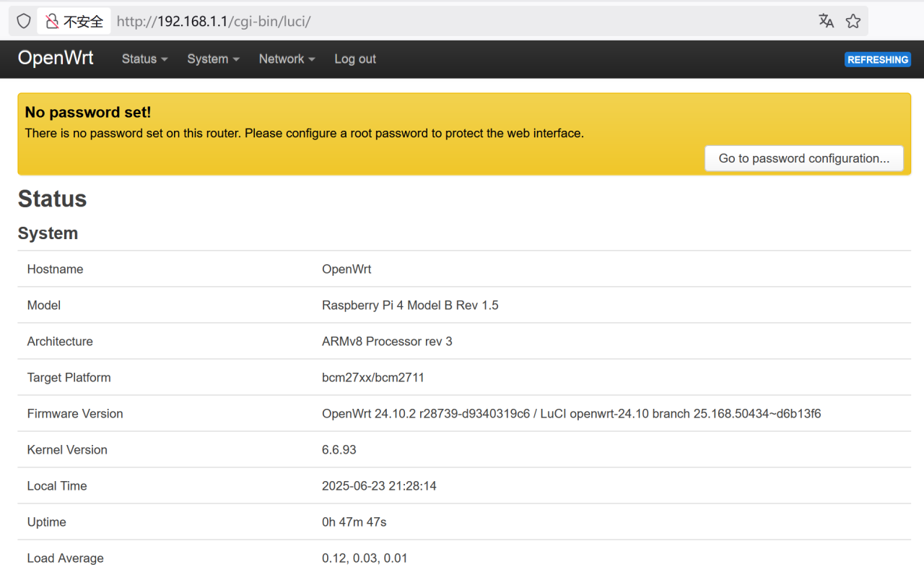Select 'Raspberry Pi 4 Model B Rev 1.5'
Viewport: 924px width, 580px height.
[410, 306]
